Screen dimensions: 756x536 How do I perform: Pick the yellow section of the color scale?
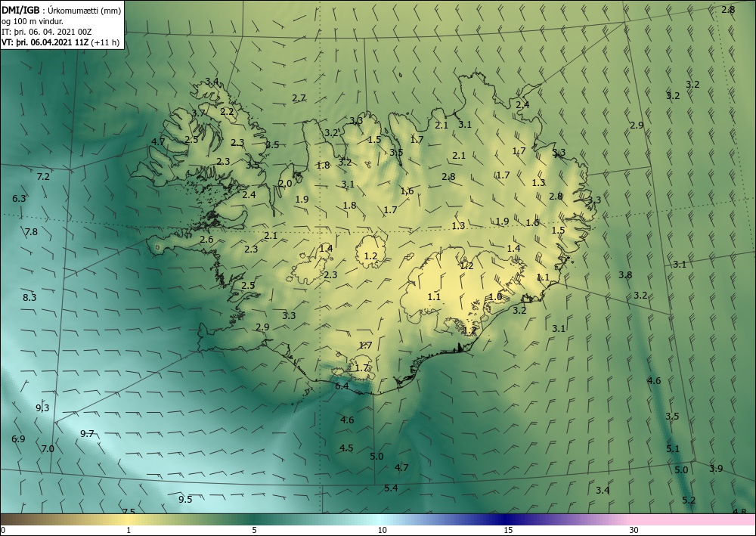point(129,519)
